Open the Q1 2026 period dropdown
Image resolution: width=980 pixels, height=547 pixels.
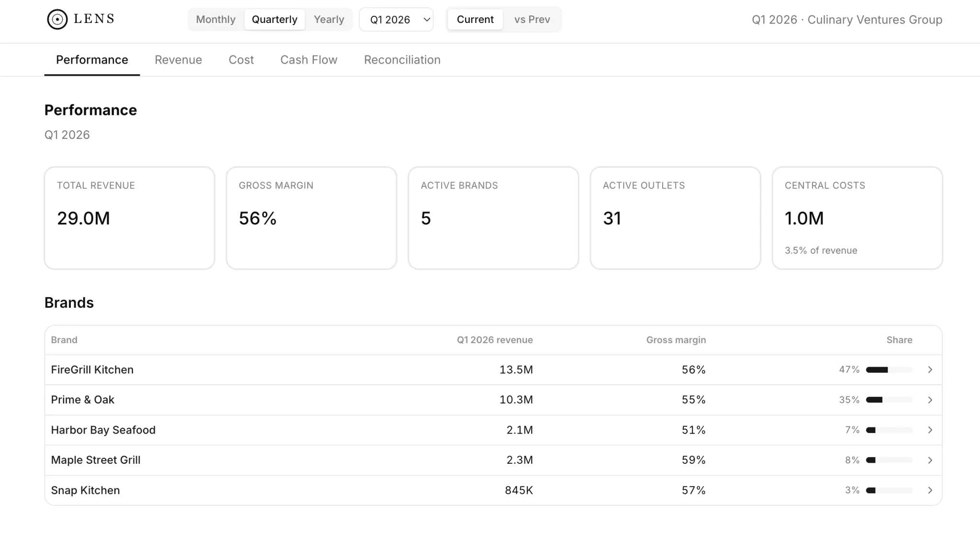[396, 20]
